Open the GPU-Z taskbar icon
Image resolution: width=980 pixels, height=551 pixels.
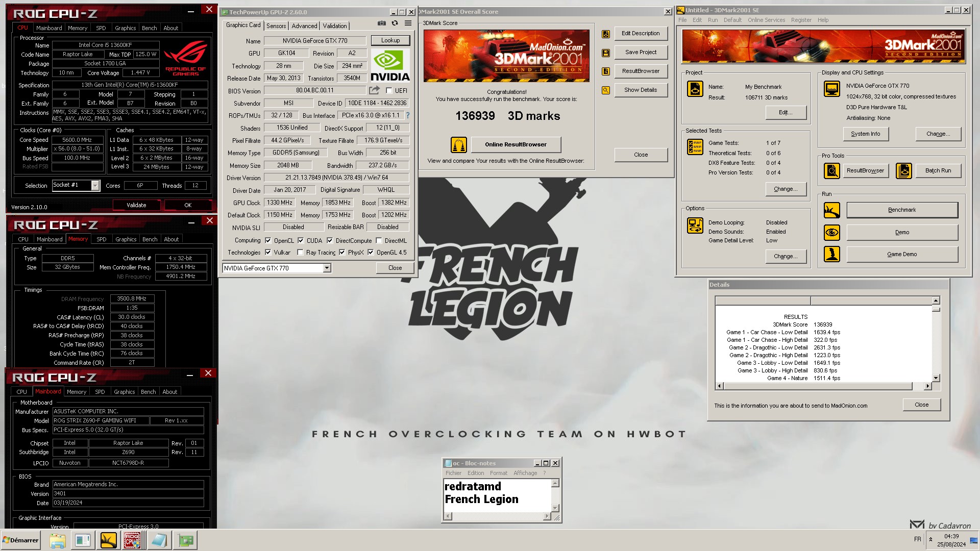click(x=186, y=540)
